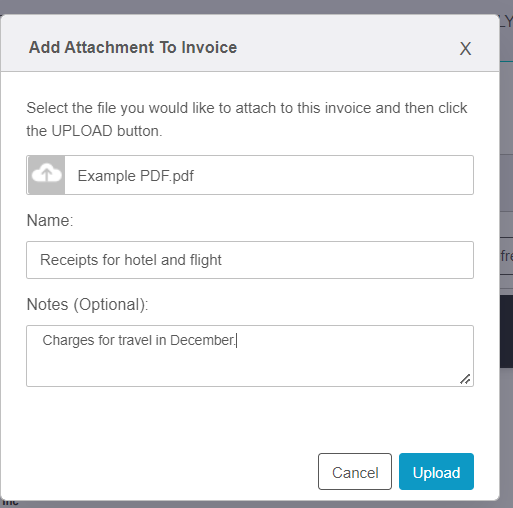Click the dark panel behind the dialog's right edge
513x508 pixels.
pyautogui.click(x=506, y=331)
